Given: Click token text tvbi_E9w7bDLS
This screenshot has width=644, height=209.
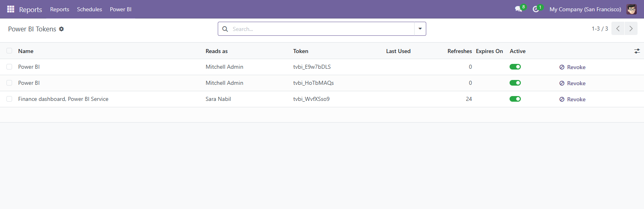Looking at the screenshot, I should 312,67.
